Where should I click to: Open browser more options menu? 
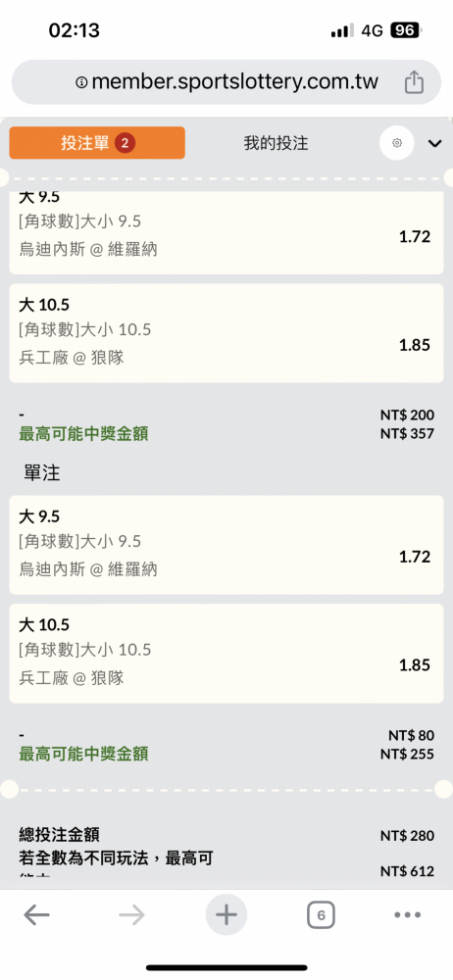click(x=407, y=915)
